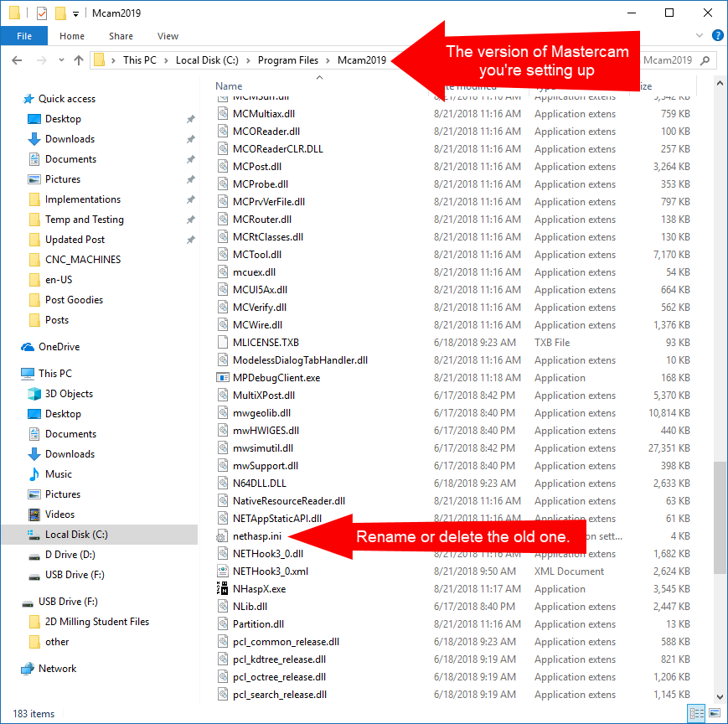Viewport: 728px width, 724px height.
Task: Click the Properties icon in title bar
Action: tap(42, 13)
